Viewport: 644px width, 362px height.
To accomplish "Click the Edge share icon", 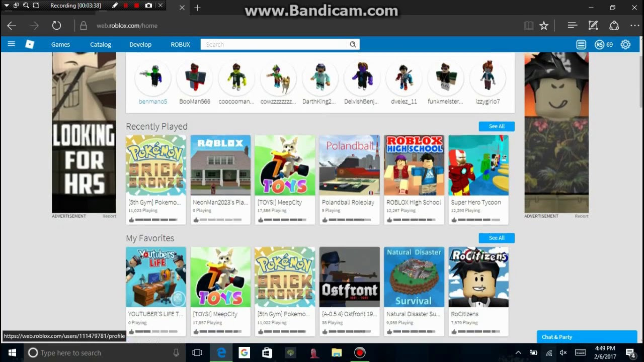I will (x=614, y=26).
